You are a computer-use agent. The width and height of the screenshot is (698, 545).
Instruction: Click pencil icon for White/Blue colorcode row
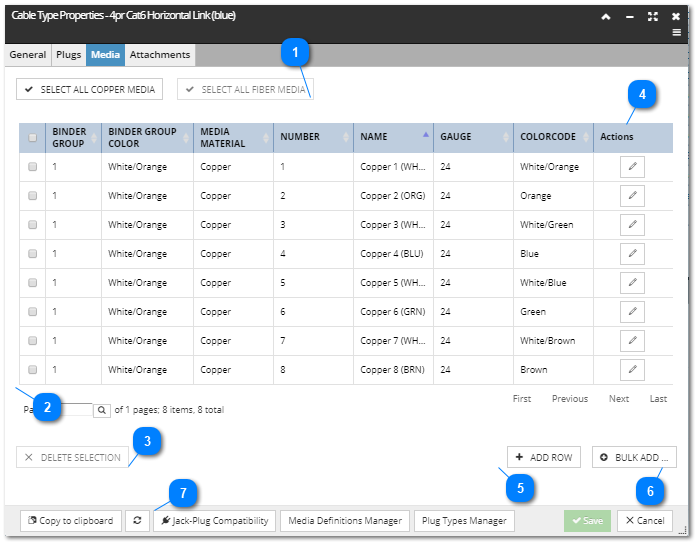[632, 283]
